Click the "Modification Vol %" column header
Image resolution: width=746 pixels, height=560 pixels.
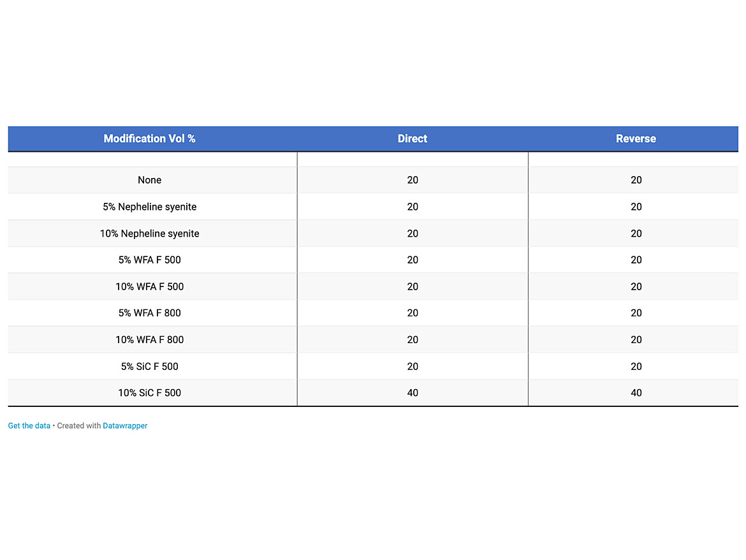pyautogui.click(x=149, y=139)
